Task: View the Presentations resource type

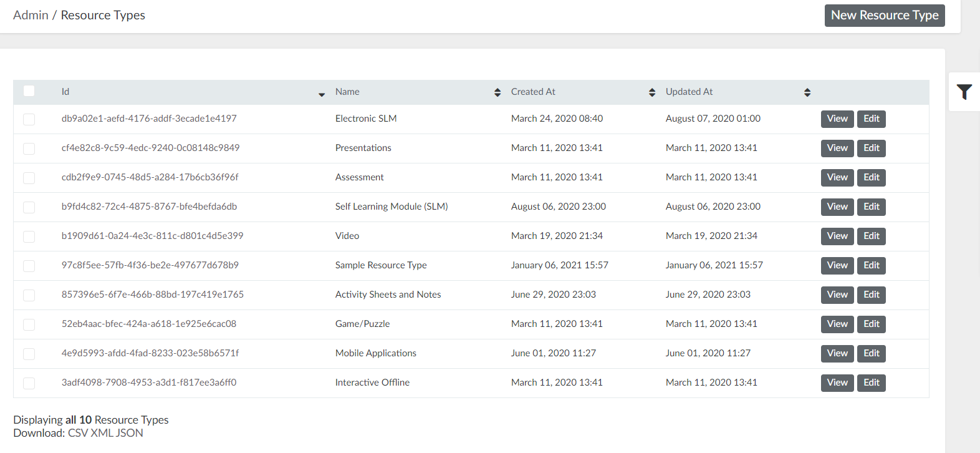Action: (837, 148)
